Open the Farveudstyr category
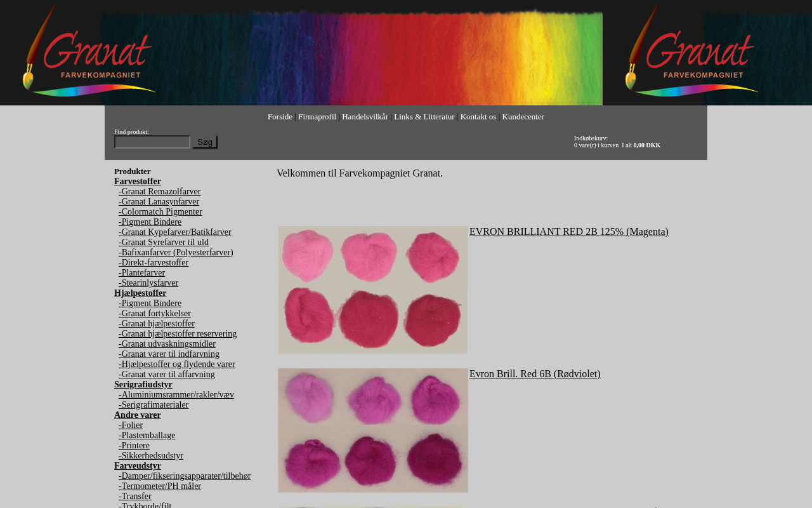 138,466
